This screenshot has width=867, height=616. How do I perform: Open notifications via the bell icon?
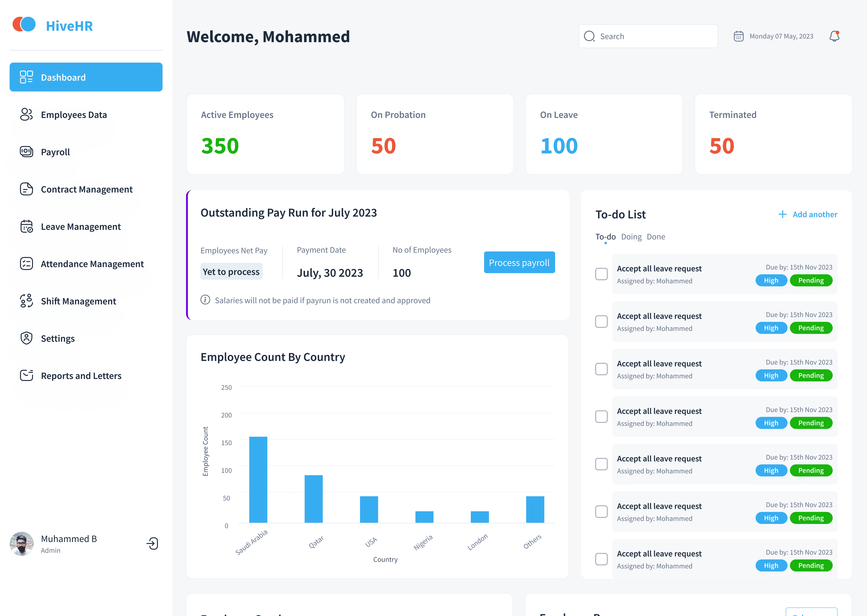coord(834,36)
